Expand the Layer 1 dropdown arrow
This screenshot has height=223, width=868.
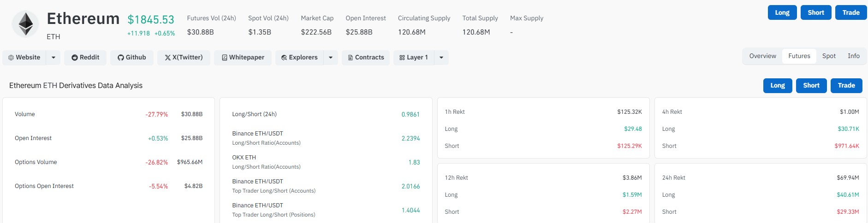pyautogui.click(x=441, y=58)
